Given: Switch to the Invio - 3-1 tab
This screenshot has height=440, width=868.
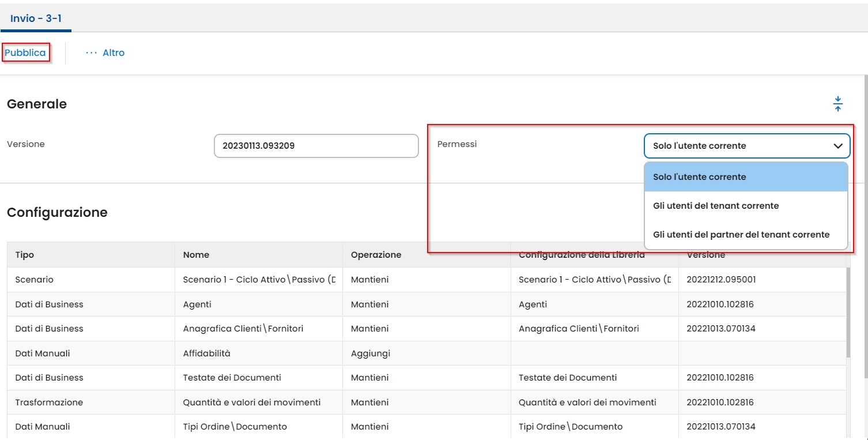Looking at the screenshot, I should tap(36, 18).
